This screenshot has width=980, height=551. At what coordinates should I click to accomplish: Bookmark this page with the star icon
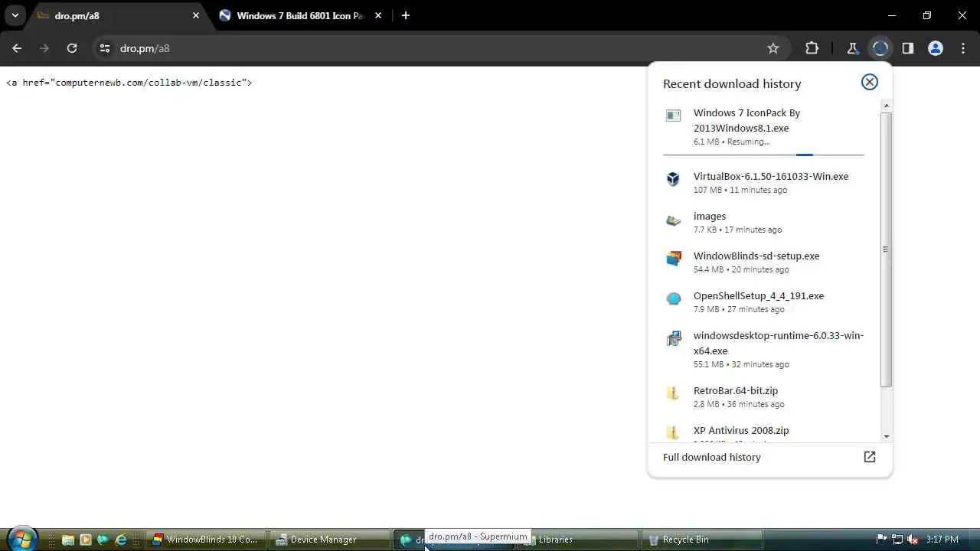(x=773, y=48)
